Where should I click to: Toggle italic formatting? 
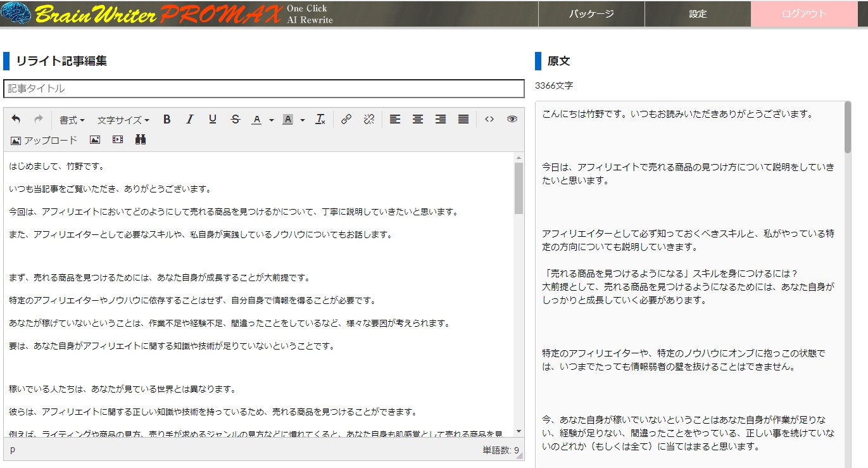tap(189, 120)
